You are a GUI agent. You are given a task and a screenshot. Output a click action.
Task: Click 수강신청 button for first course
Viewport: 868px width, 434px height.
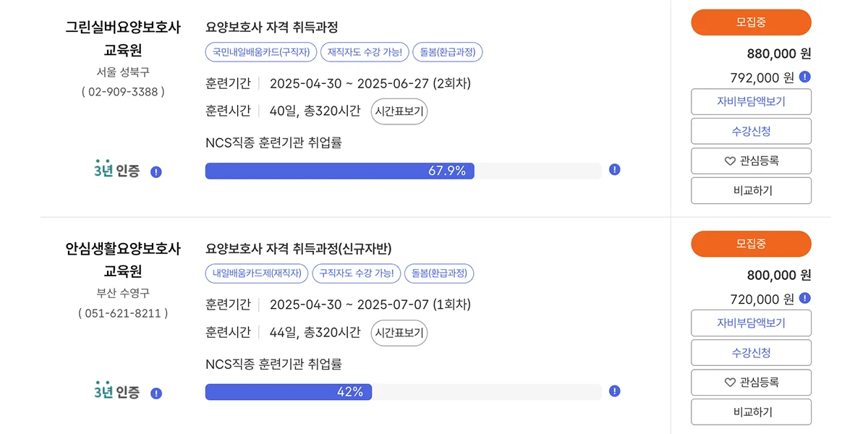click(x=751, y=131)
